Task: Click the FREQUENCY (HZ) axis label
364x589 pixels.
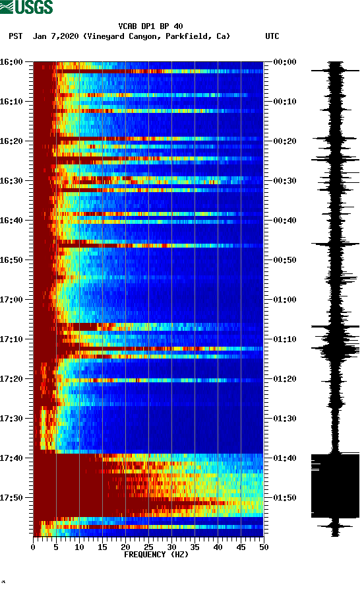Action: coord(156,555)
